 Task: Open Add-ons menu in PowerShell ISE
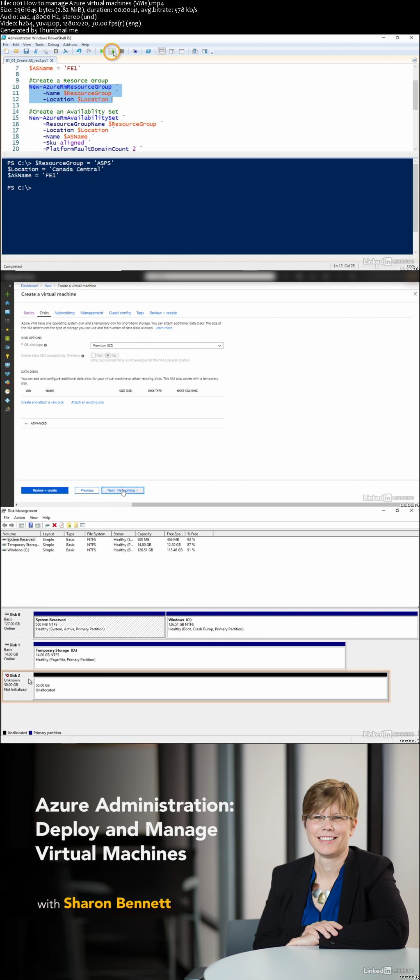pyautogui.click(x=70, y=45)
